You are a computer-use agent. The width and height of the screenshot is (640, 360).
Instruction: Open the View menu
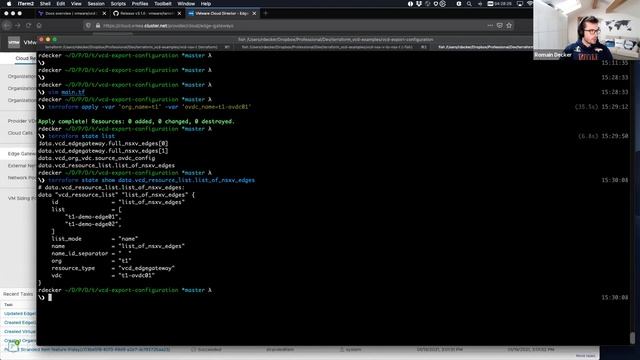(76, 4)
